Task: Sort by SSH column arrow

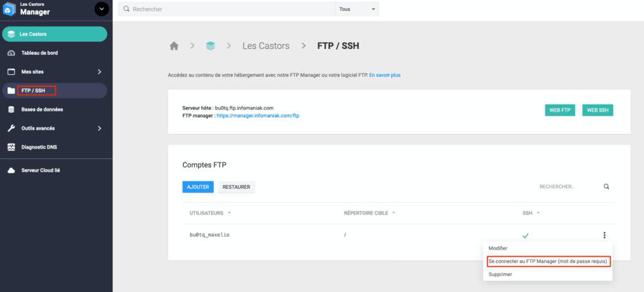Action: pyautogui.click(x=538, y=213)
